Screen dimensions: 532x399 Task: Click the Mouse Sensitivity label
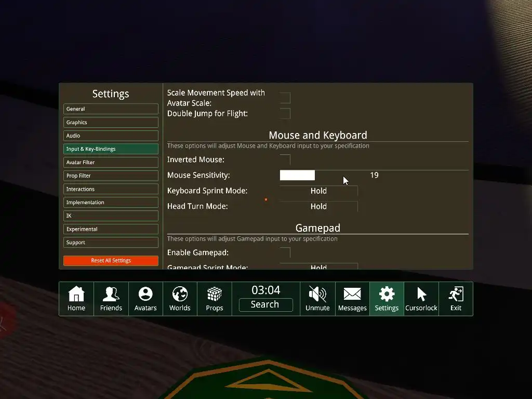[x=198, y=175]
